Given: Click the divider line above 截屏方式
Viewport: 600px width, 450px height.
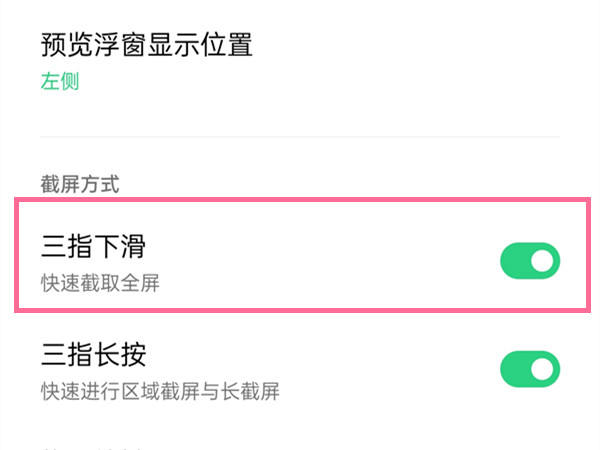Looking at the screenshot, I should tap(300, 137).
